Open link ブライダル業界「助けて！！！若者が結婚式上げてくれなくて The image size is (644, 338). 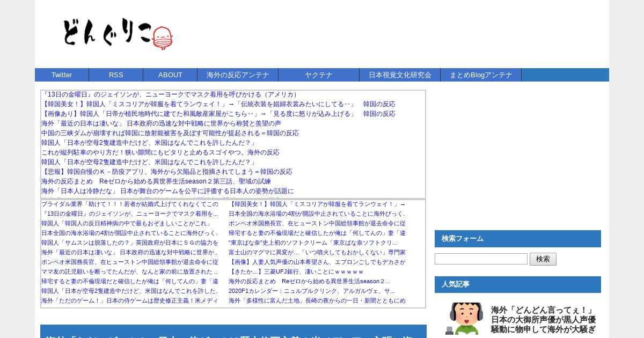coord(130,204)
